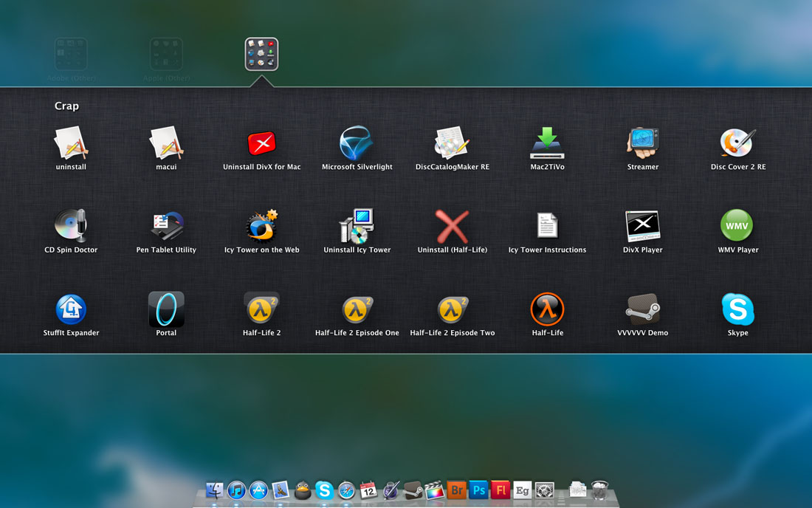812x508 pixels.
Task: Open CD Spin Doctor
Action: tap(71, 226)
